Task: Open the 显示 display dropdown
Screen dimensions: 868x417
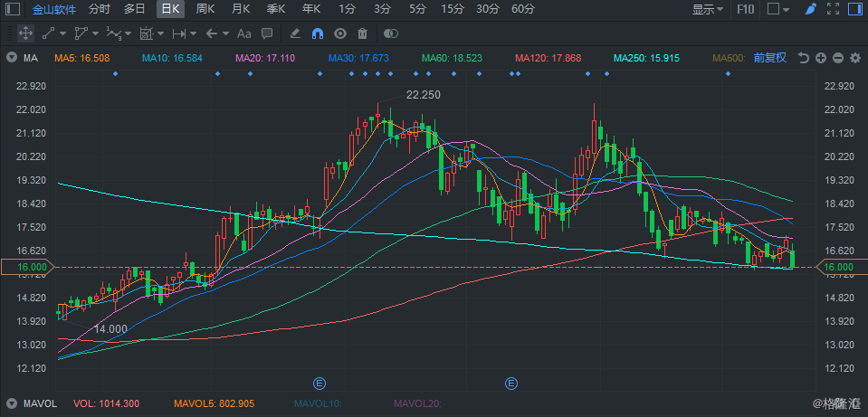Action: click(x=708, y=9)
